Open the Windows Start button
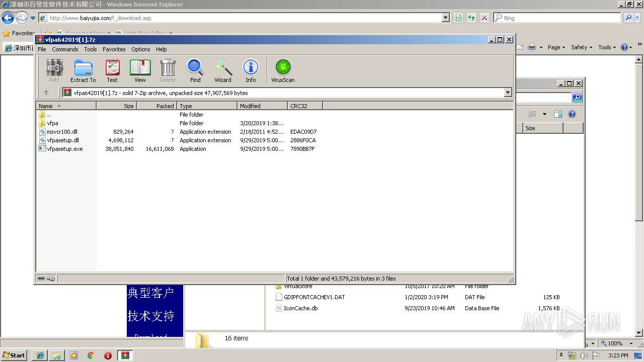The height and width of the screenshot is (362, 644). [x=14, y=355]
